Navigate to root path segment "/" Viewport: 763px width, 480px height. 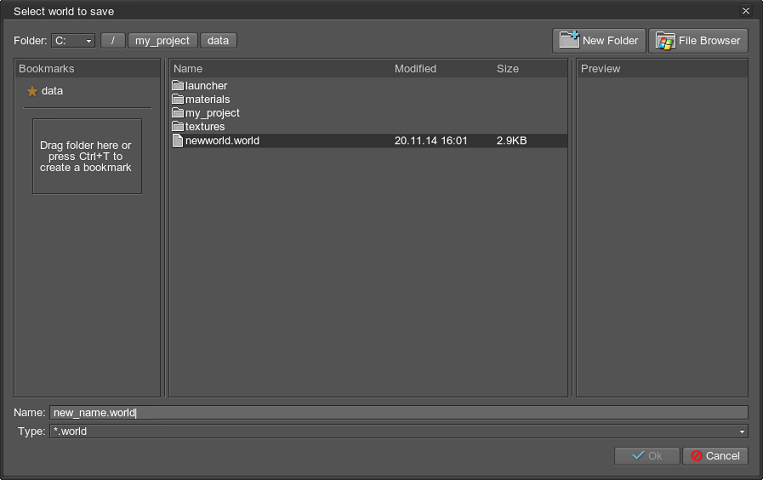click(113, 41)
